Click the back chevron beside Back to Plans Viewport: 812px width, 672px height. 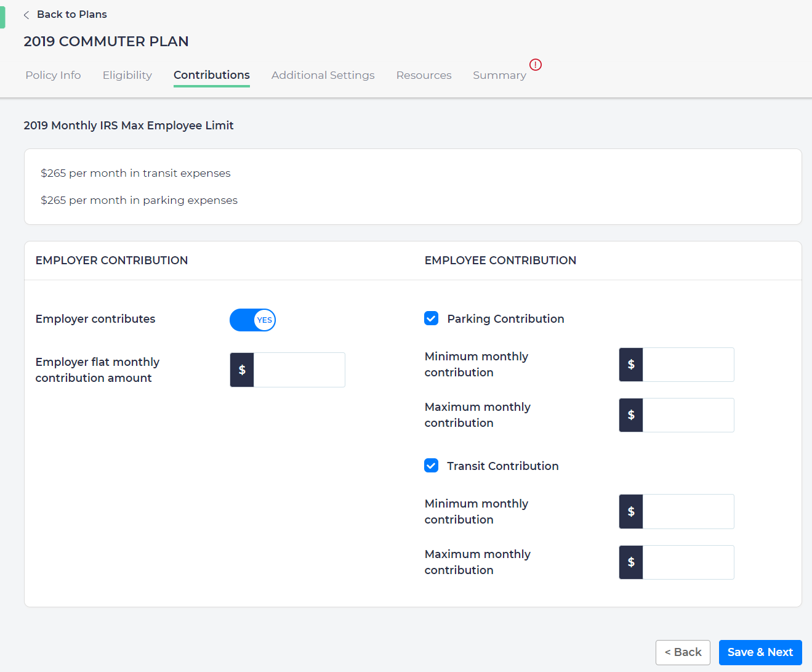(26, 14)
